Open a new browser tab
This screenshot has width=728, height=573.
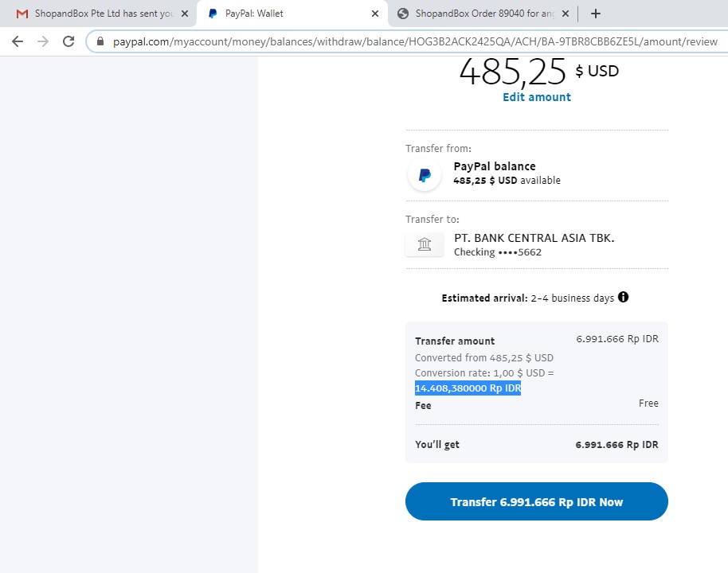(x=596, y=14)
